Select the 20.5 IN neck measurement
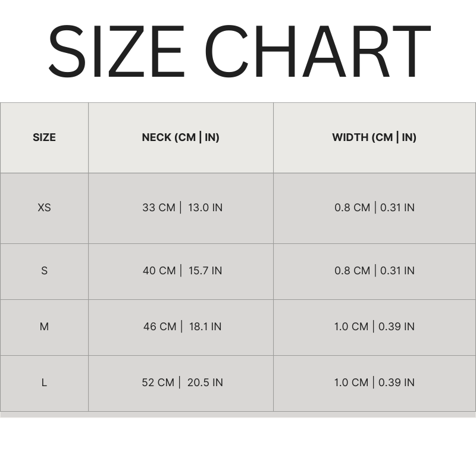Viewport: 476px width, 476px height. point(205,383)
